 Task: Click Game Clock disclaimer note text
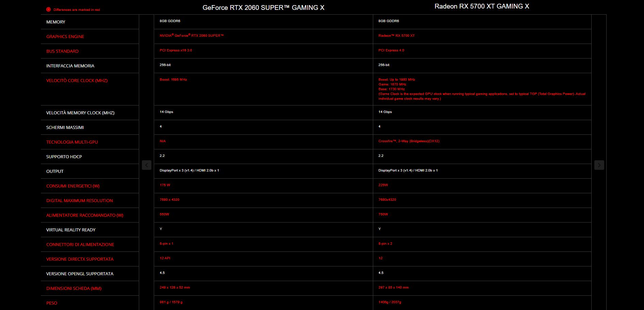click(x=482, y=96)
